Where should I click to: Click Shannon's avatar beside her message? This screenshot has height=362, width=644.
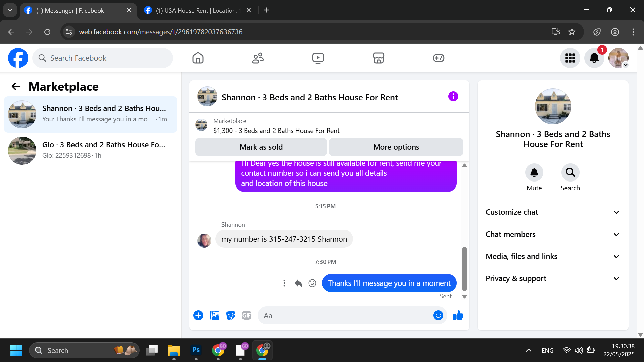click(x=204, y=240)
